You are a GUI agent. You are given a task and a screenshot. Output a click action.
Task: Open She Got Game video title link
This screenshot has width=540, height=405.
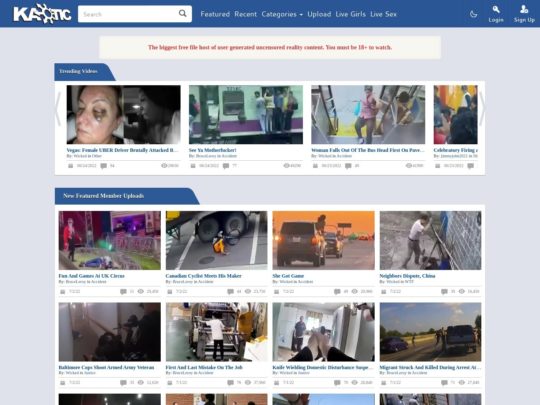coord(288,276)
